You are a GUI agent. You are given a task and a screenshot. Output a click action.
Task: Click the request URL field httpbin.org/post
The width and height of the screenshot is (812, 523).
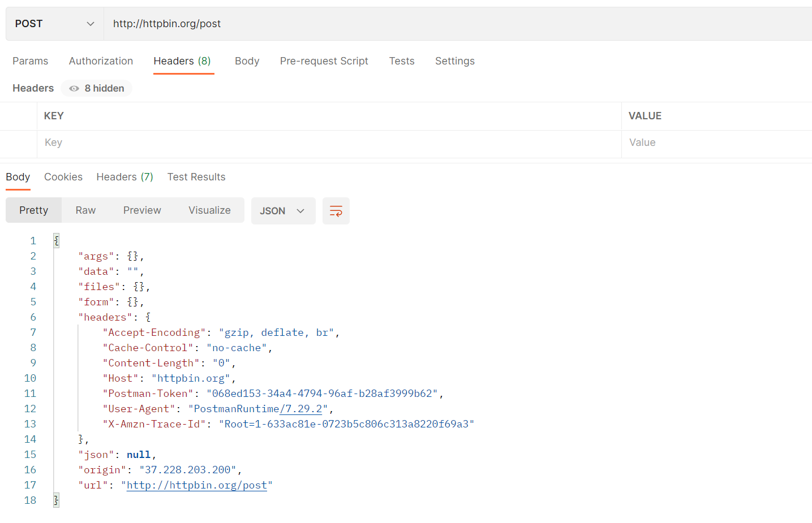coord(457,24)
